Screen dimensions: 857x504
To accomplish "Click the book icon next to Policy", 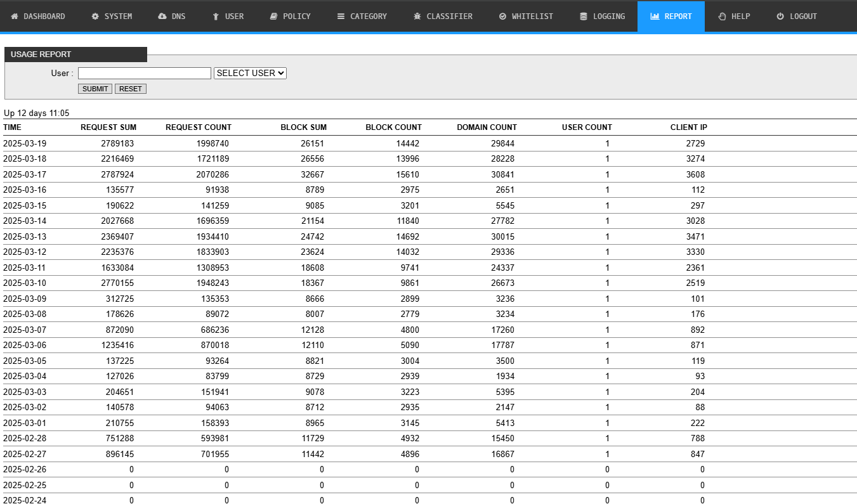I will point(273,16).
